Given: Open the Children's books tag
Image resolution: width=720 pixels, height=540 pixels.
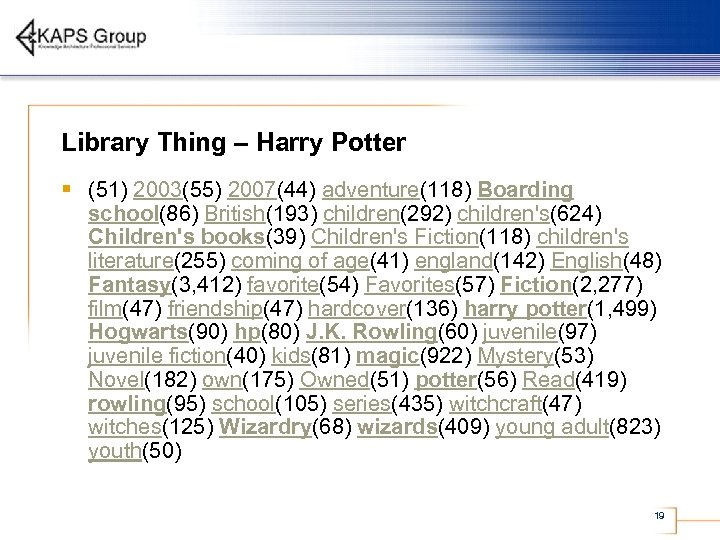Looking at the screenshot, I should 177,237.
